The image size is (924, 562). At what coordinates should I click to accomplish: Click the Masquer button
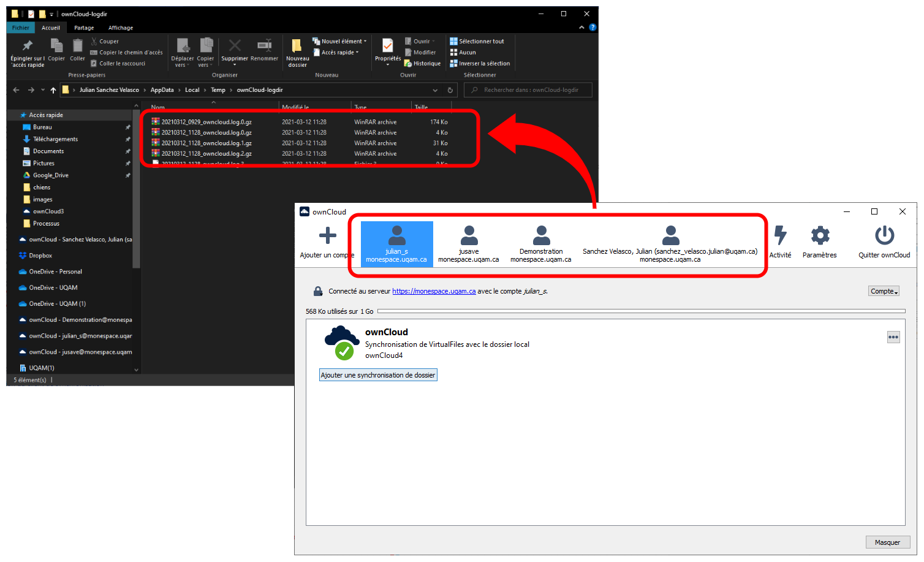click(x=888, y=542)
